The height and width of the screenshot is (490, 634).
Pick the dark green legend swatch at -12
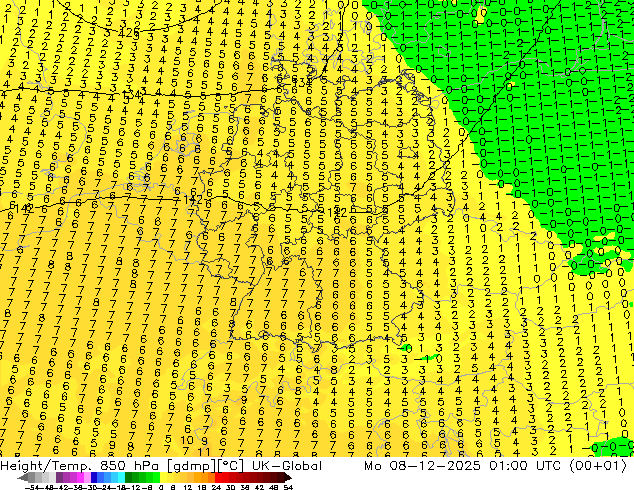click(129, 478)
